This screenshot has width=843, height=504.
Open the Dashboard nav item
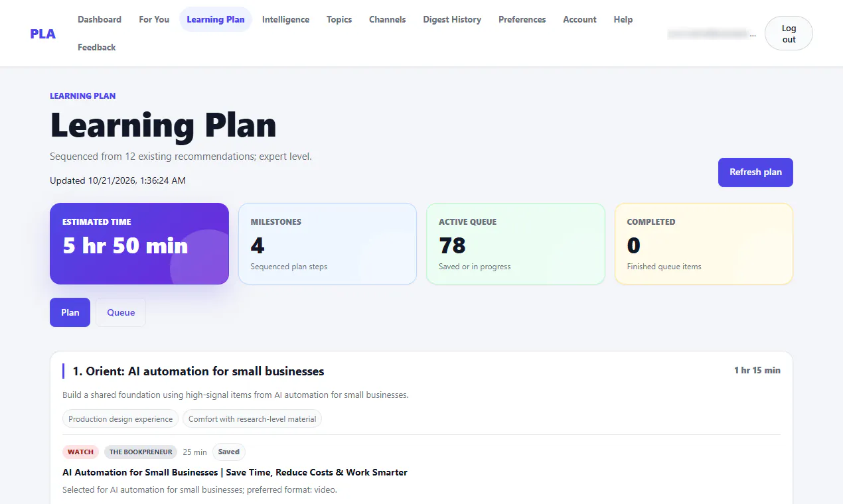coord(100,19)
